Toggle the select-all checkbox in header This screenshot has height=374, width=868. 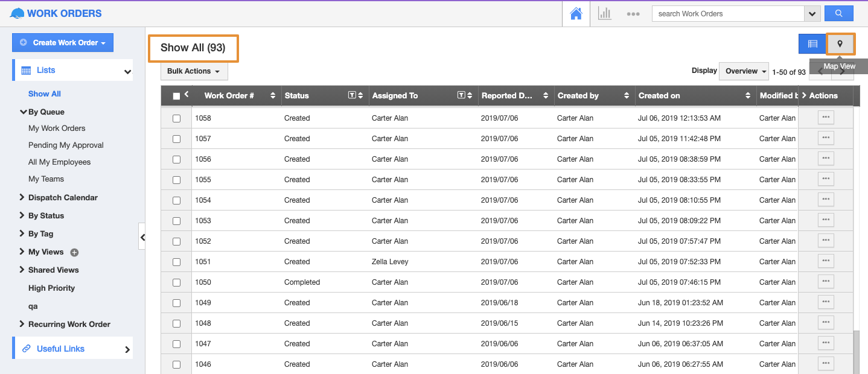click(176, 96)
